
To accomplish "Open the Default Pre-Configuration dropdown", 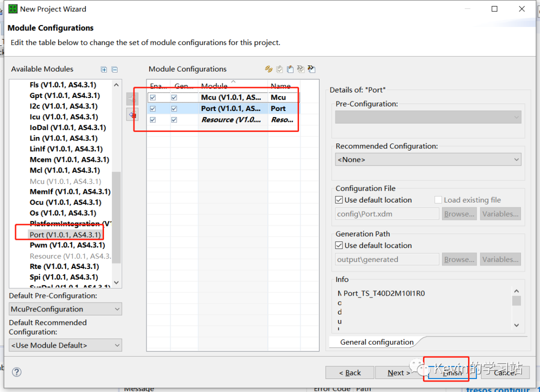I will 65,309.
